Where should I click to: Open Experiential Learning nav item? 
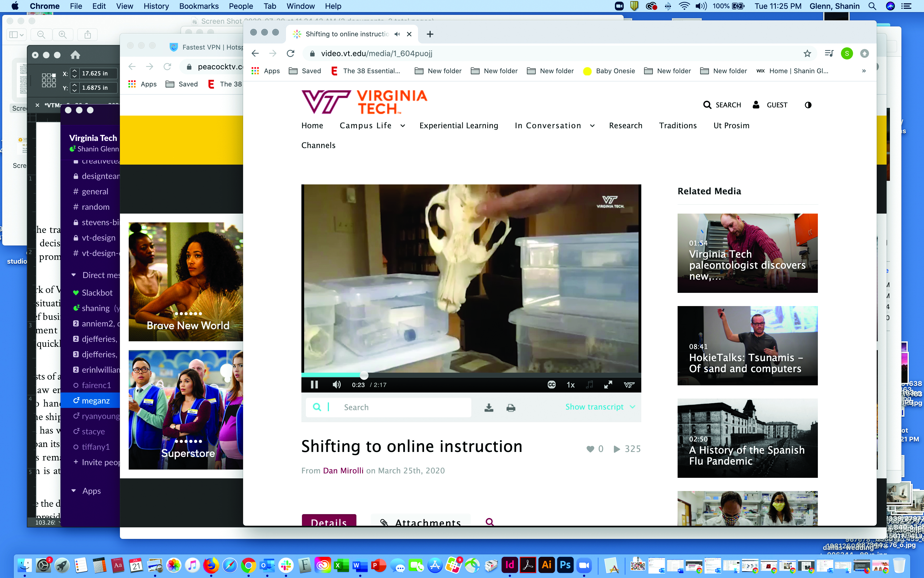(459, 126)
